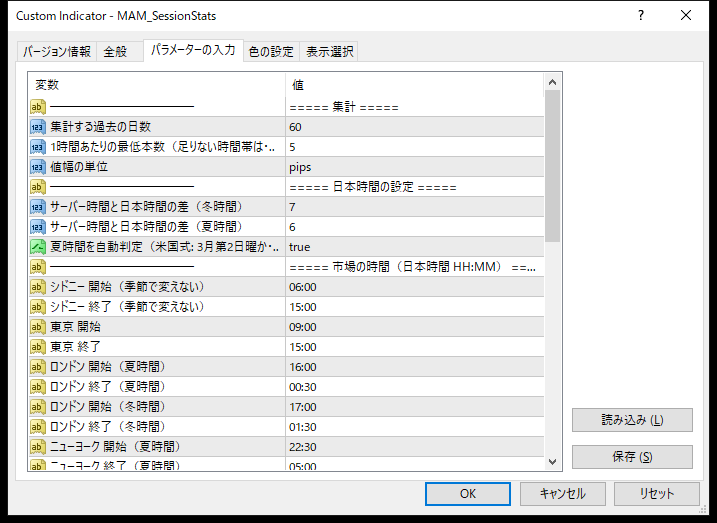Open the バージョン情報 tab
This screenshot has width=717, height=523.
[57, 52]
